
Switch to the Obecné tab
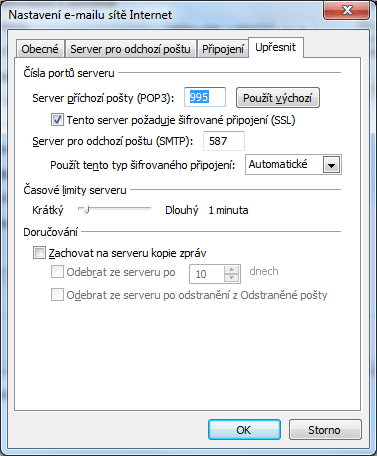pyautogui.click(x=40, y=49)
